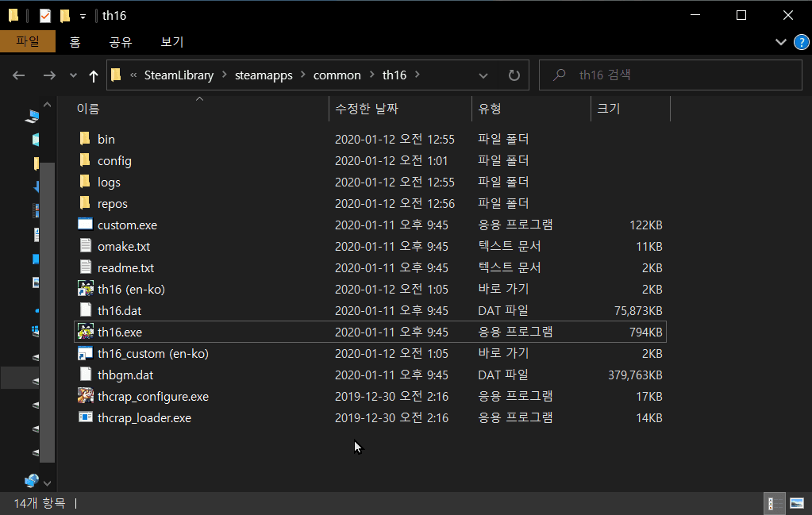This screenshot has height=515, width=812.
Task: Select the config folder icon
Action: 85,160
